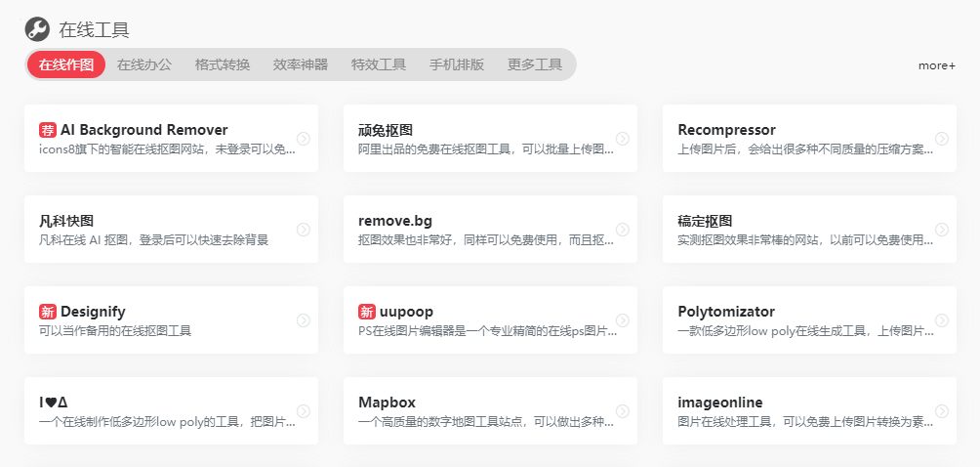Screen dimensions: 980x467
Task: Click description starting 抠图效果也非常好
Action: [x=486, y=240]
